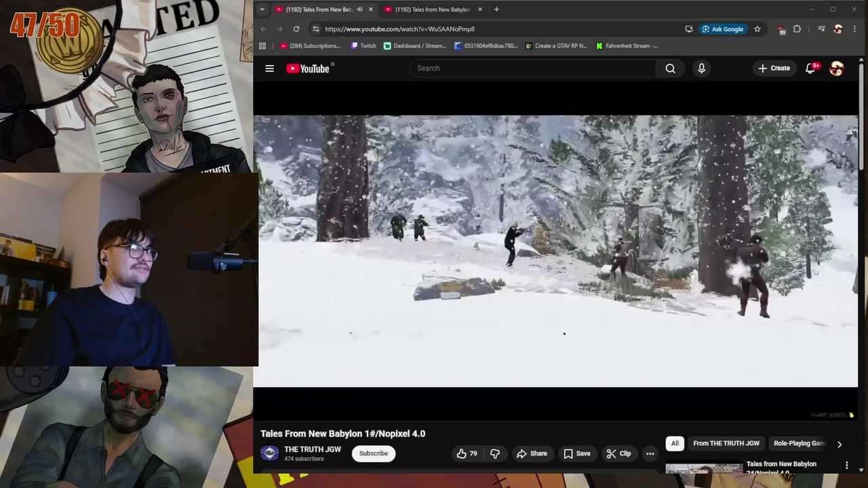The height and width of the screenshot is (488, 868).
Task: Open THE TRUTH JGW channel name
Action: coord(313,449)
